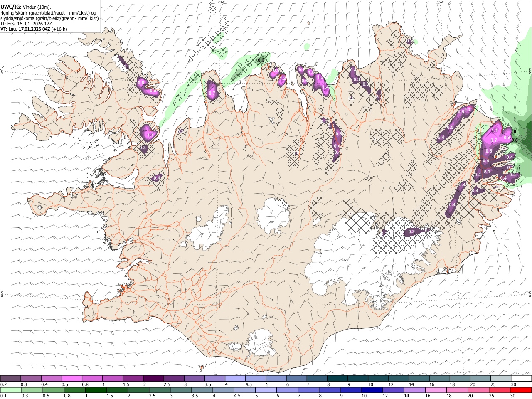Click the '20W' longitude label at top
The height and width of the screenshot is (399, 532).
222,2
